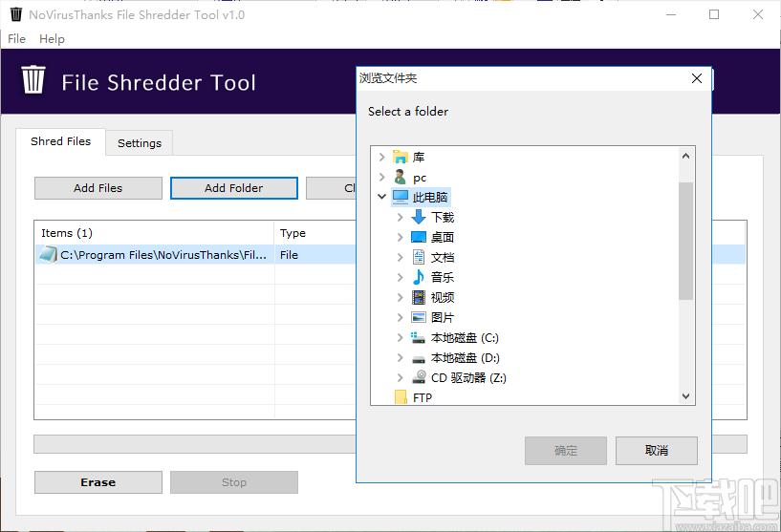
Task: Expand the 下载 folder node
Action: click(400, 217)
